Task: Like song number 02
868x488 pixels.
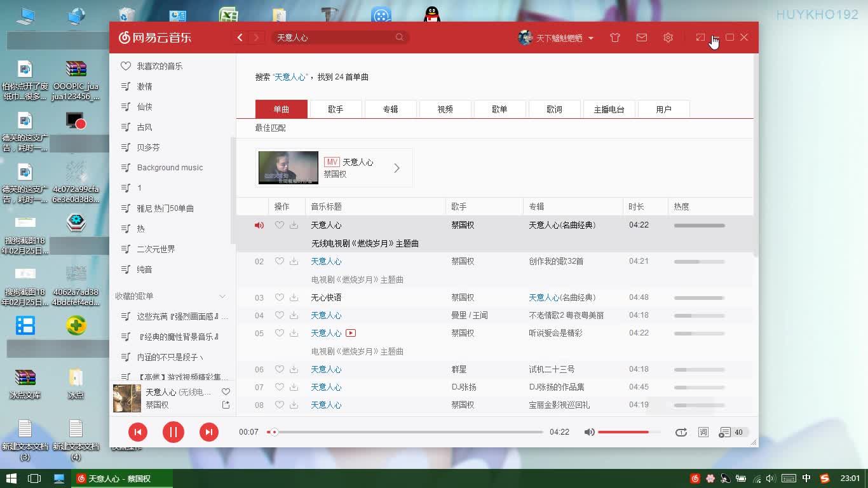Action: [279, 261]
